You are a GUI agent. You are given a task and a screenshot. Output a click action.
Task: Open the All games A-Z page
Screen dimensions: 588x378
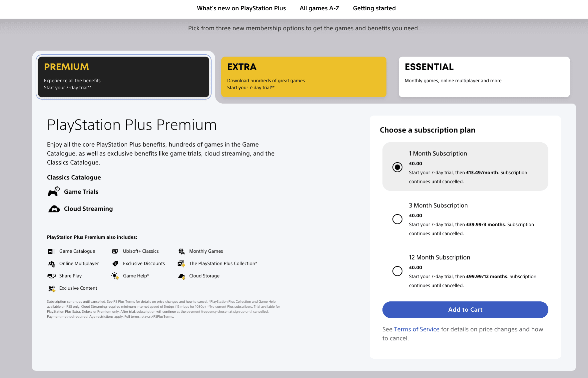[319, 8]
